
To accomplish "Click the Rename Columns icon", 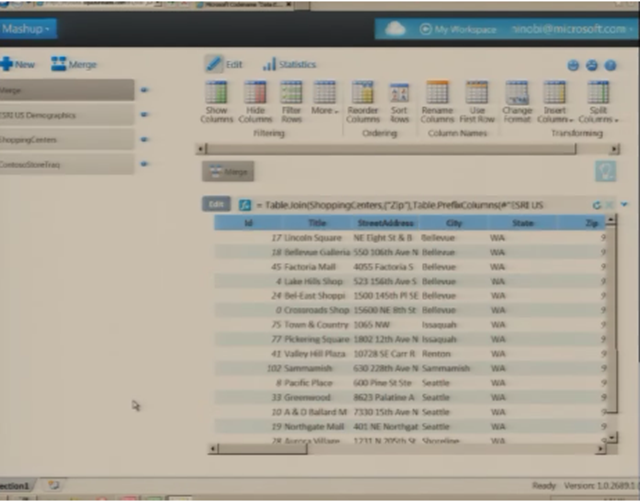I will tap(437, 92).
